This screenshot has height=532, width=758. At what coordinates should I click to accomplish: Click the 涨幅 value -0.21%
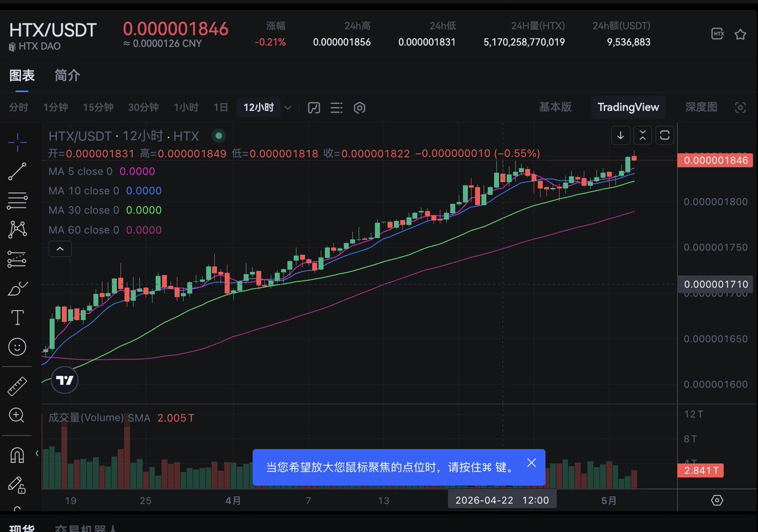click(x=270, y=42)
